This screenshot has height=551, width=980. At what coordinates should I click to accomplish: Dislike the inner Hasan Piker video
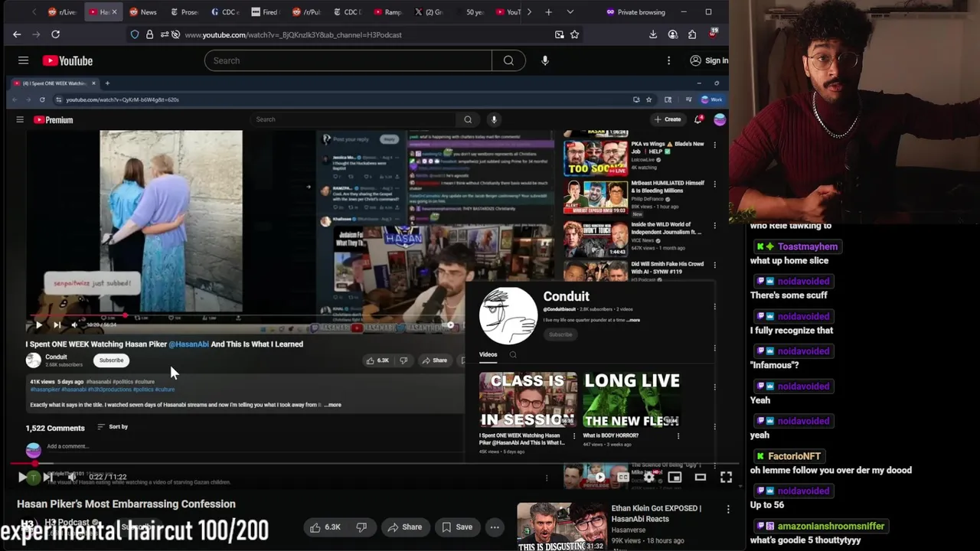point(403,360)
